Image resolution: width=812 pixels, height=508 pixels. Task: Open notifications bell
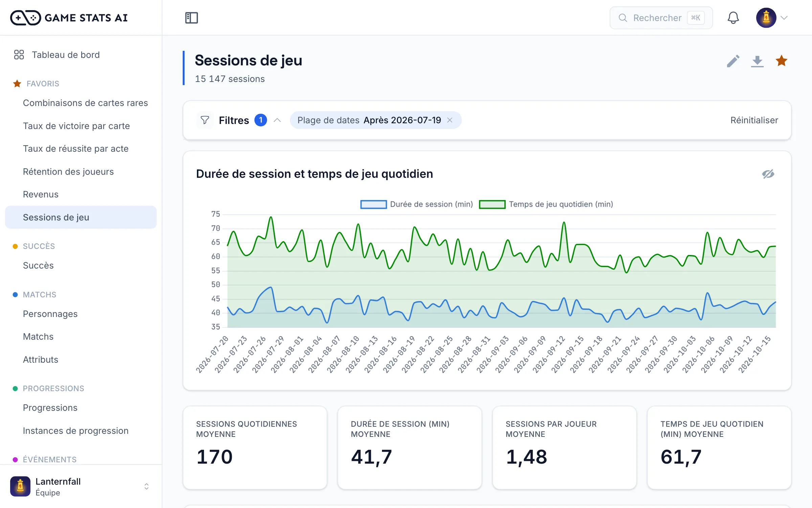point(733,18)
